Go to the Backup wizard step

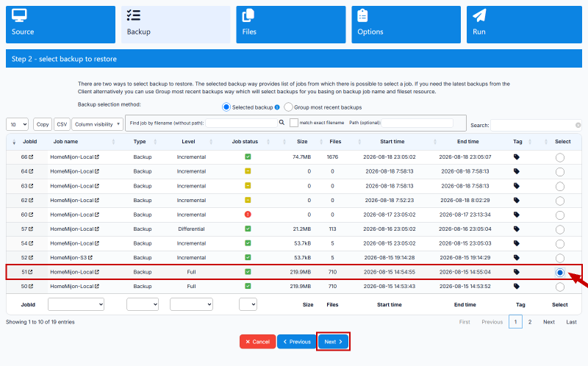click(176, 24)
